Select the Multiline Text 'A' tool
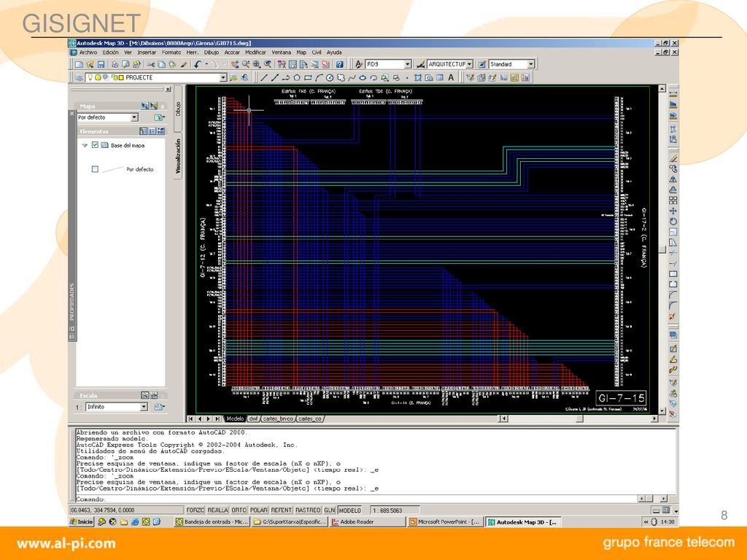Image resolution: width=747 pixels, height=560 pixels. point(451,77)
